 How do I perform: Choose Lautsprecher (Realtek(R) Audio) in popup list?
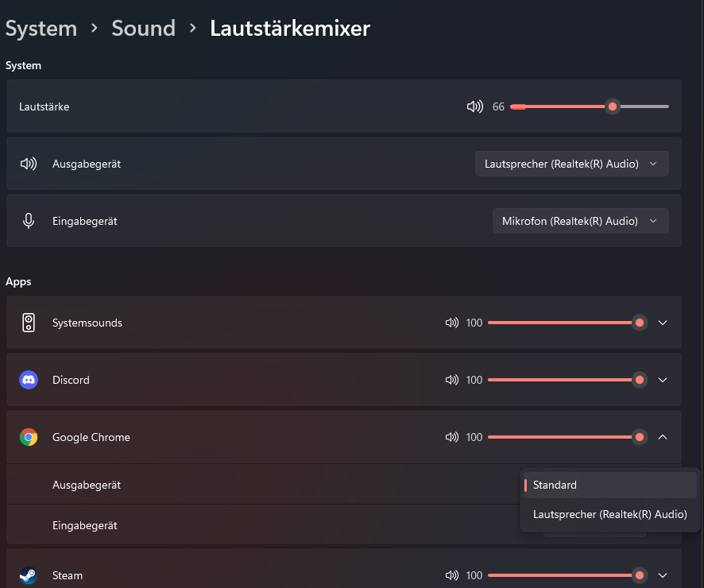(609, 514)
